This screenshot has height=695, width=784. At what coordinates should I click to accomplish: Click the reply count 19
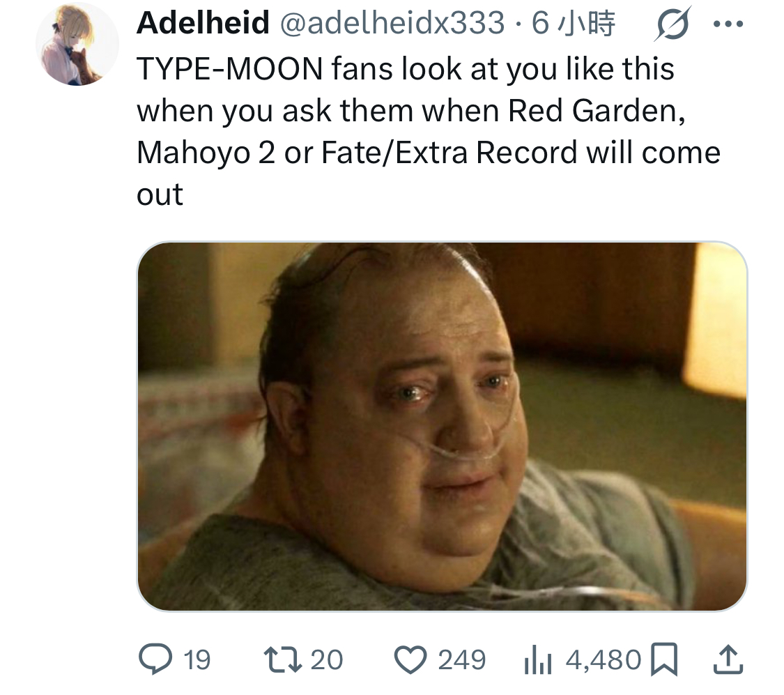197,660
